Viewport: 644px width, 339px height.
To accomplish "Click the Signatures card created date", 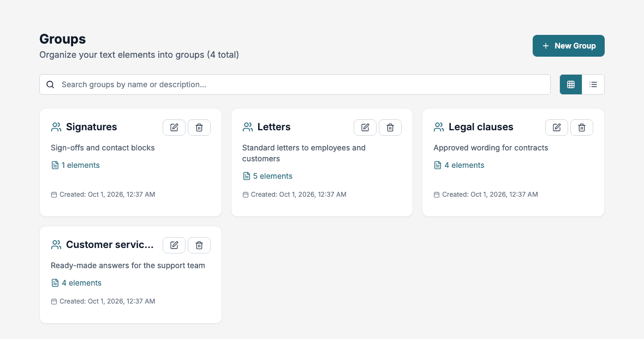I will 107,195.
